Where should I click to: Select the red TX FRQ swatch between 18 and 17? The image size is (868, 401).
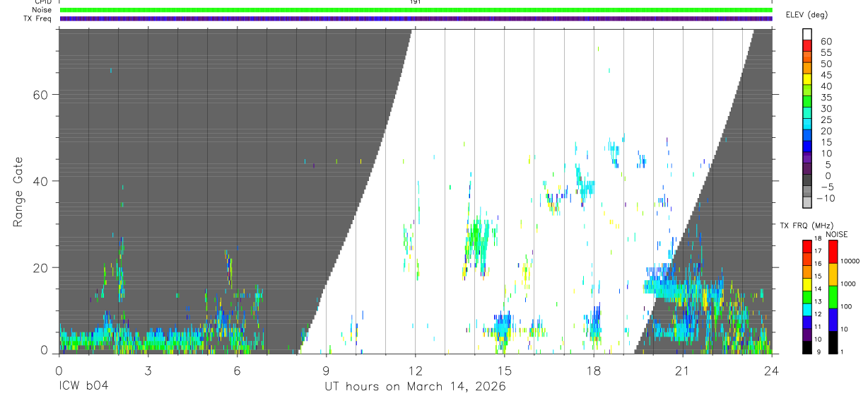pos(807,245)
